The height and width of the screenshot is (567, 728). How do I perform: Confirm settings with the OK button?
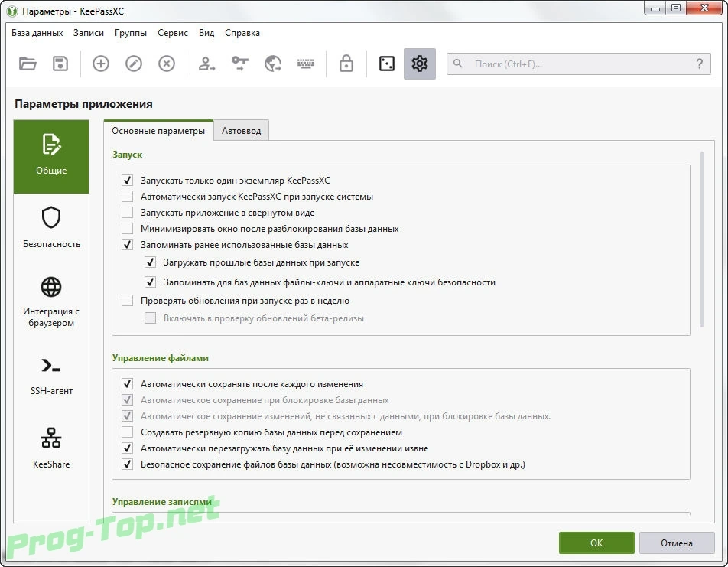tap(596, 543)
